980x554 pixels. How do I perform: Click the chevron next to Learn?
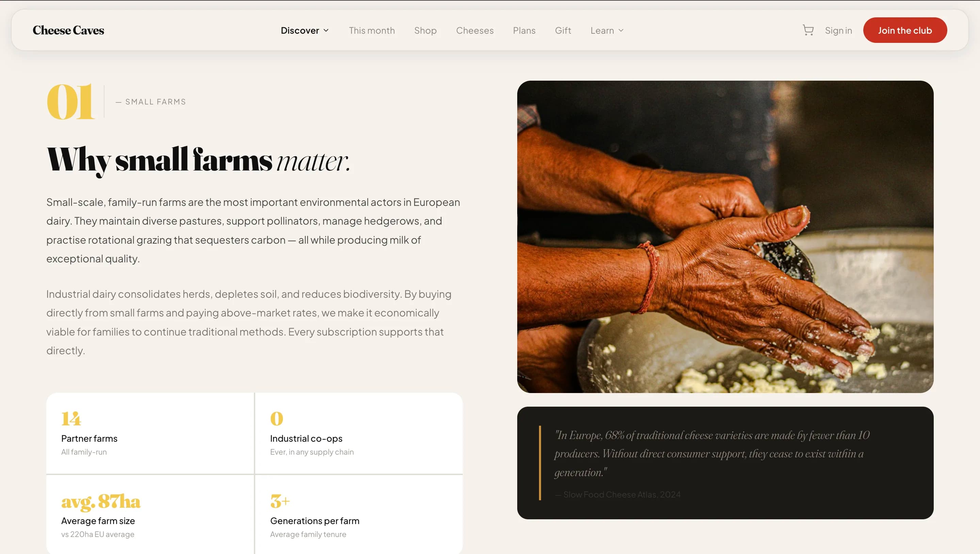(621, 30)
